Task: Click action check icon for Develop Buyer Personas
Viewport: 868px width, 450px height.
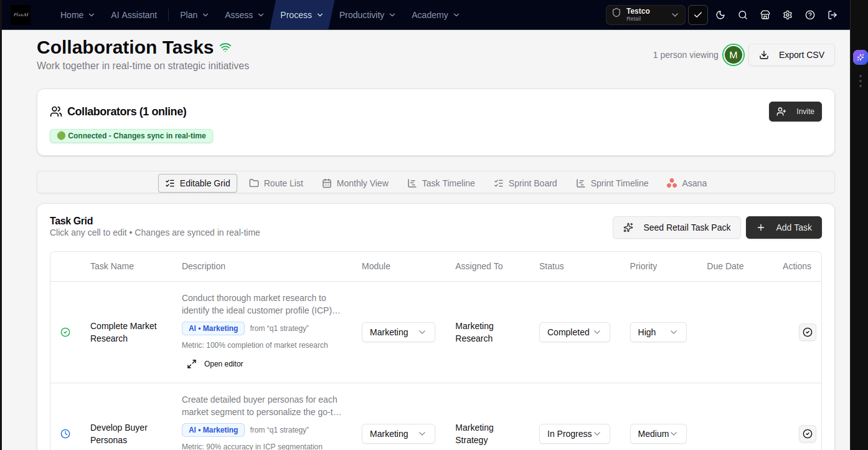Action: point(808,434)
